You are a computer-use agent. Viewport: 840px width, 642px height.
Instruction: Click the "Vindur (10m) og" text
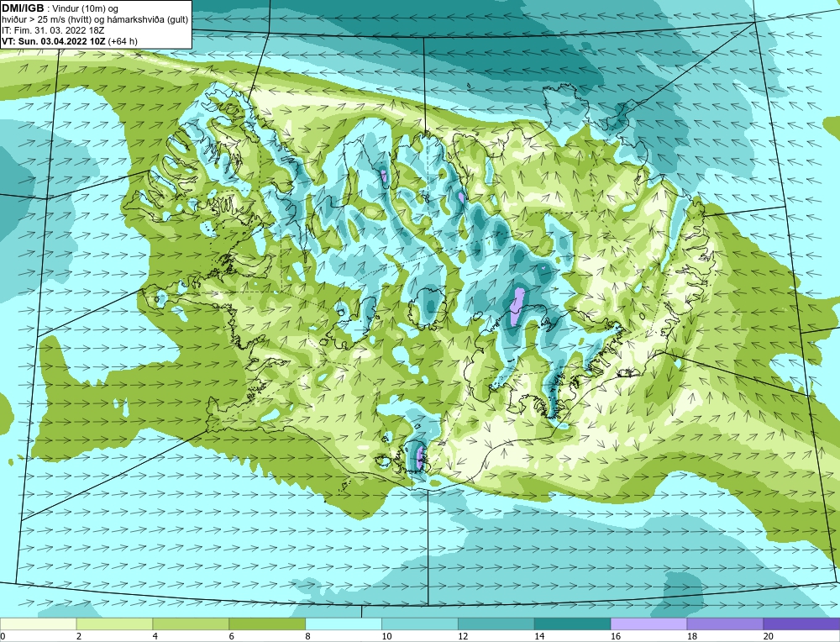(86, 8)
